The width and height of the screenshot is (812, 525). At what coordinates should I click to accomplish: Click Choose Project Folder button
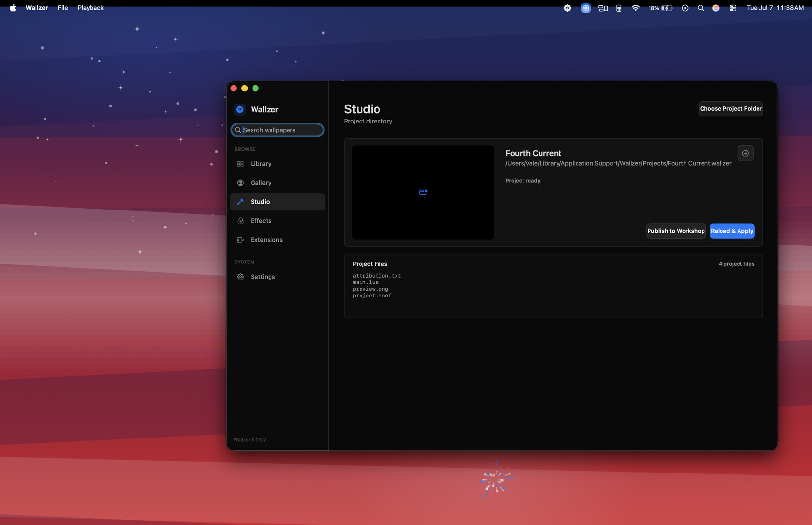tap(731, 108)
